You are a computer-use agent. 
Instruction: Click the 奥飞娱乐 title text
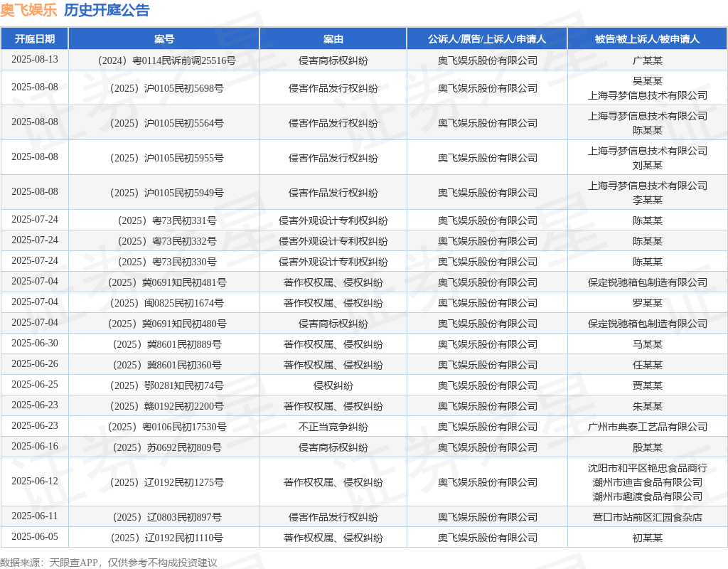pos(28,10)
